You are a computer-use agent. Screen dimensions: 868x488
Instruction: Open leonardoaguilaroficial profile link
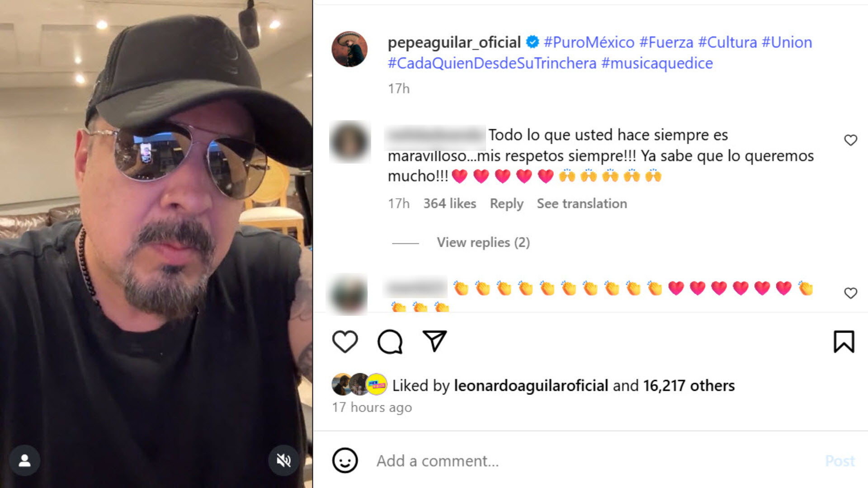pos(531,385)
